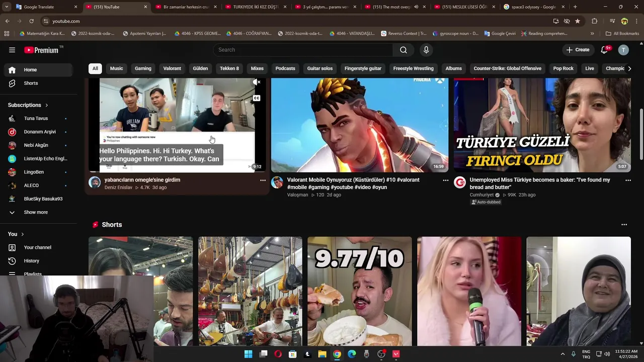Open the Chrome tab search dropdown
Image resolution: width=644 pixels, height=362 pixels.
6,7
